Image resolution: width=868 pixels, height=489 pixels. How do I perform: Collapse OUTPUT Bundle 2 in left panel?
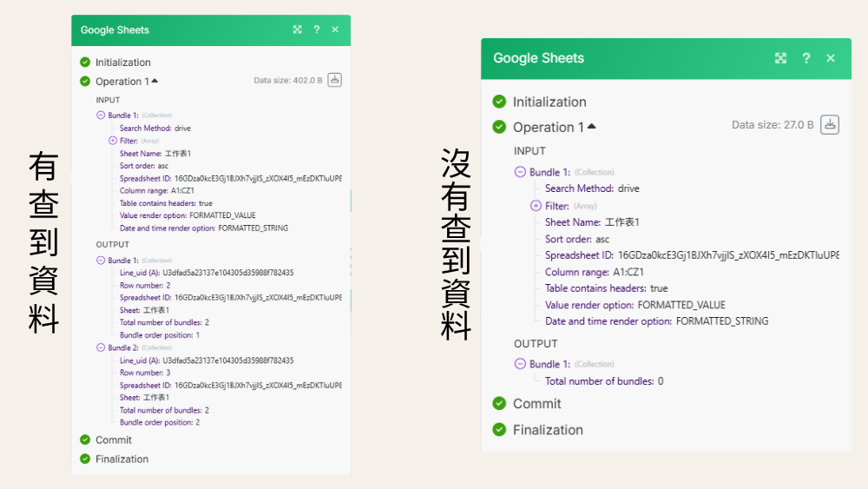click(101, 347)
